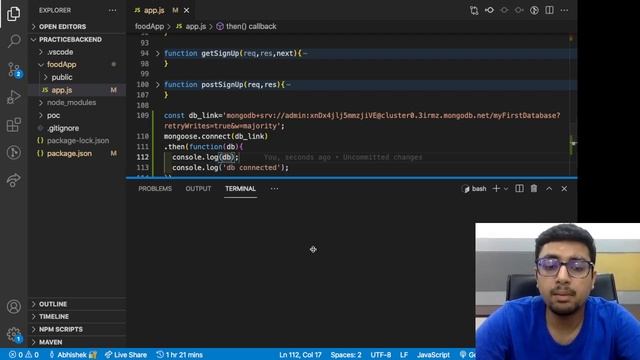Image resolution: width=640 pixels, height=360 pixels.
Task: Click the compare changes icon in editor toolbar
Action: [474, 10]
